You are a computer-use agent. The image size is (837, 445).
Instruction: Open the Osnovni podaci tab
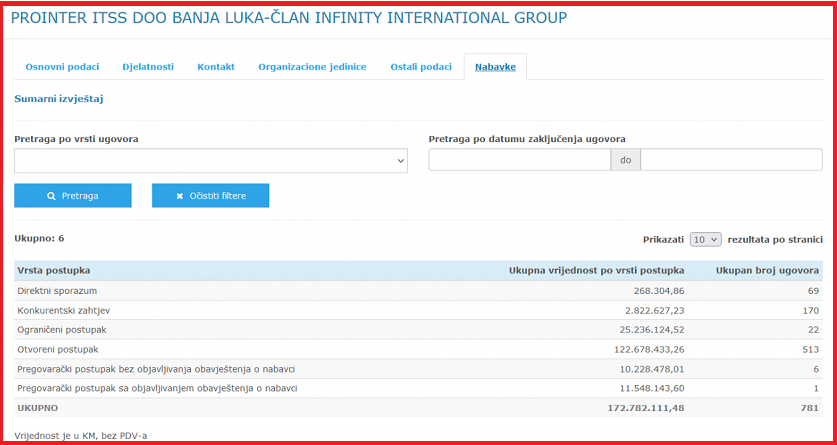click(x=62, y=67)
